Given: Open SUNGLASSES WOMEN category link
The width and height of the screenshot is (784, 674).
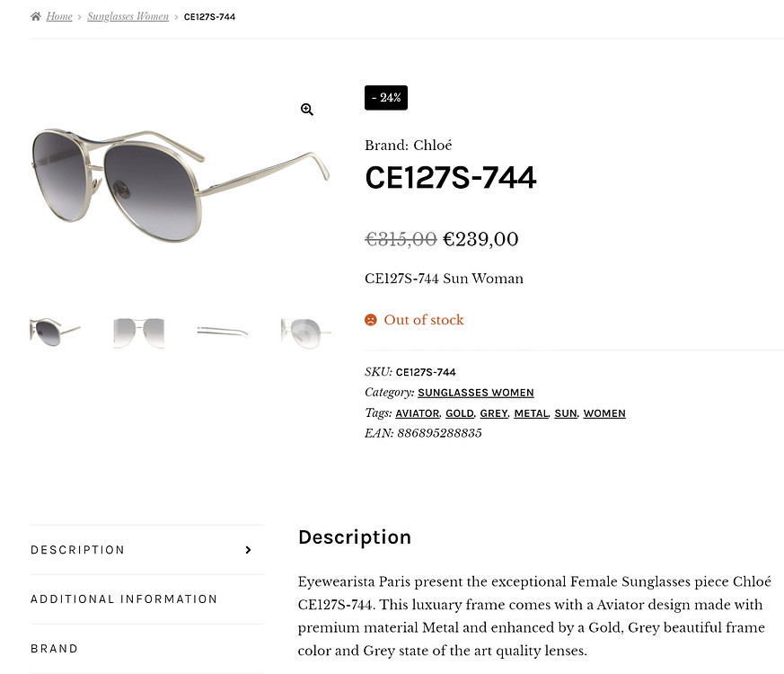Looking at the screenshot, I should (x=476, y=393).
